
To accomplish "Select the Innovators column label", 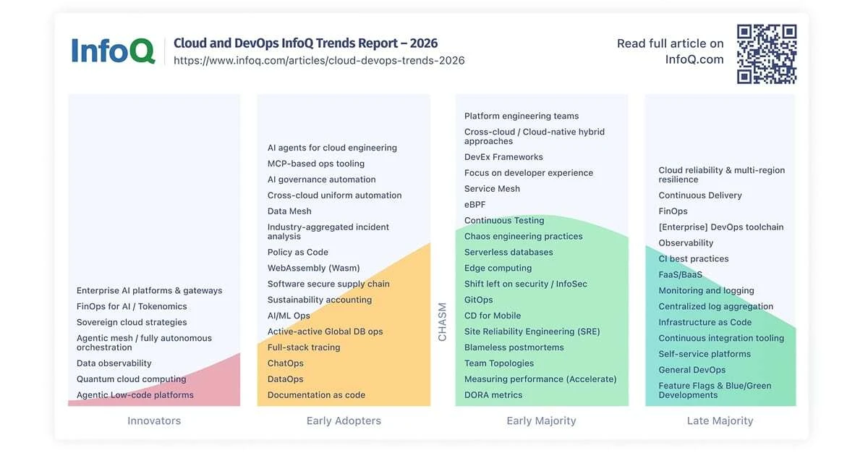I will [154, 421].
